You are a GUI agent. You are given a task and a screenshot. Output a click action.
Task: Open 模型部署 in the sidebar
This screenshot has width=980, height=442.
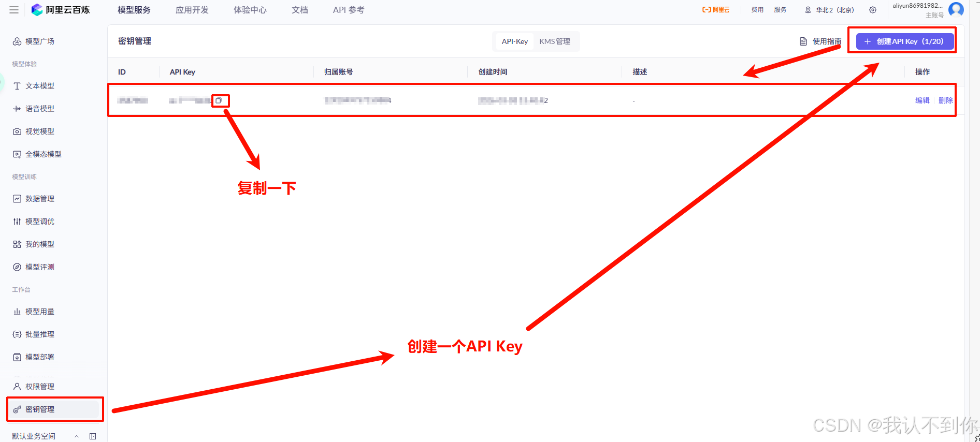pyautogui.click(x=34, y=357)
